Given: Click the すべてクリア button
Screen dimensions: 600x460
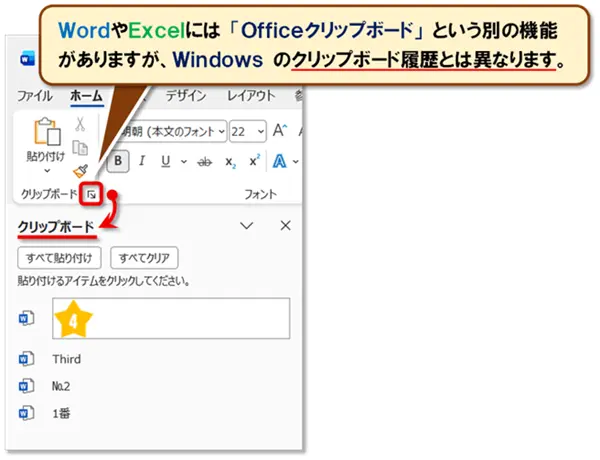Looking at the screenshot, I should [144, 258].
